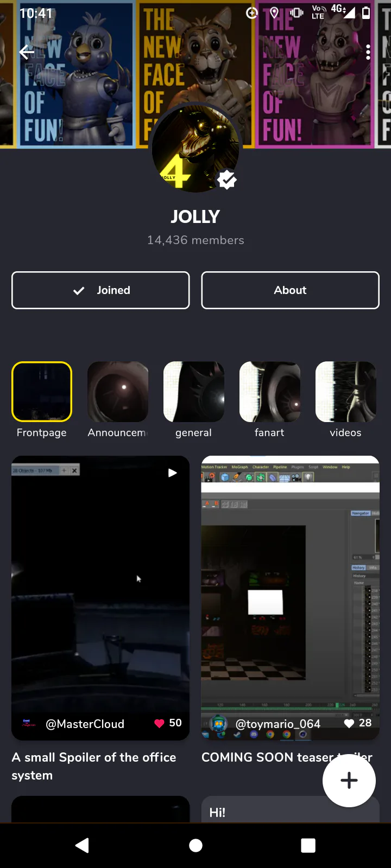Open the 'COMING SOON teaser' post title
The image size is (391, 868).
tap(287, 757)
